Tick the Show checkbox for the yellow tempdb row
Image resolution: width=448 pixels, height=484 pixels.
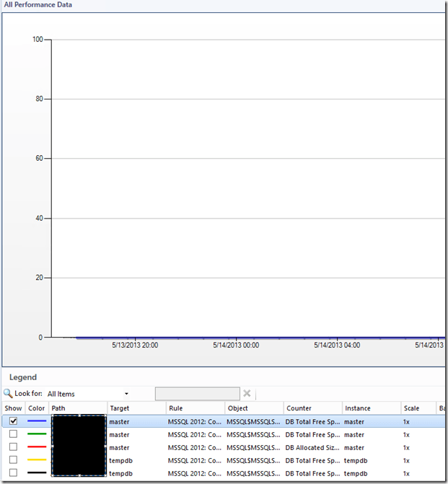[13, 460]
